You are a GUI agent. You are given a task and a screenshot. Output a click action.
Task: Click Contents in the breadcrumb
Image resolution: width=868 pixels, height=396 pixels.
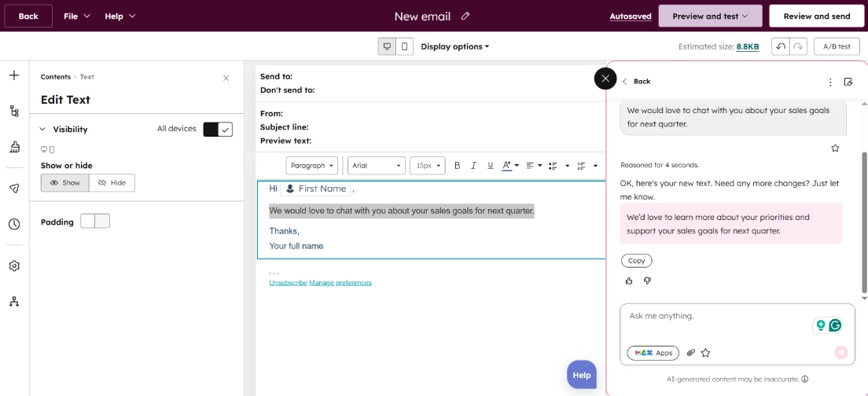point(55,77)
